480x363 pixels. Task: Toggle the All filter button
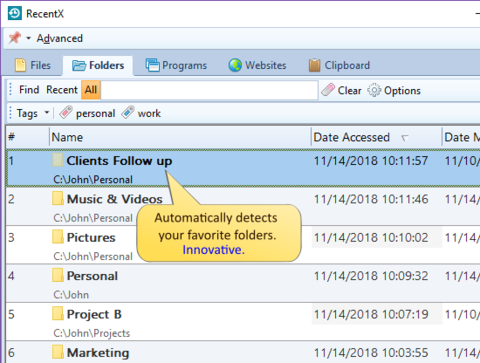tap(91, 90)
